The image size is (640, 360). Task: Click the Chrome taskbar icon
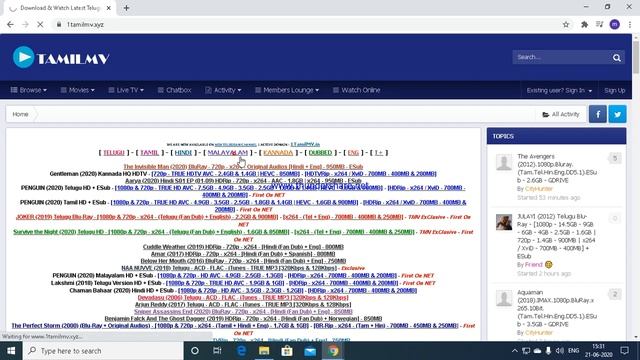pos(333,351)
